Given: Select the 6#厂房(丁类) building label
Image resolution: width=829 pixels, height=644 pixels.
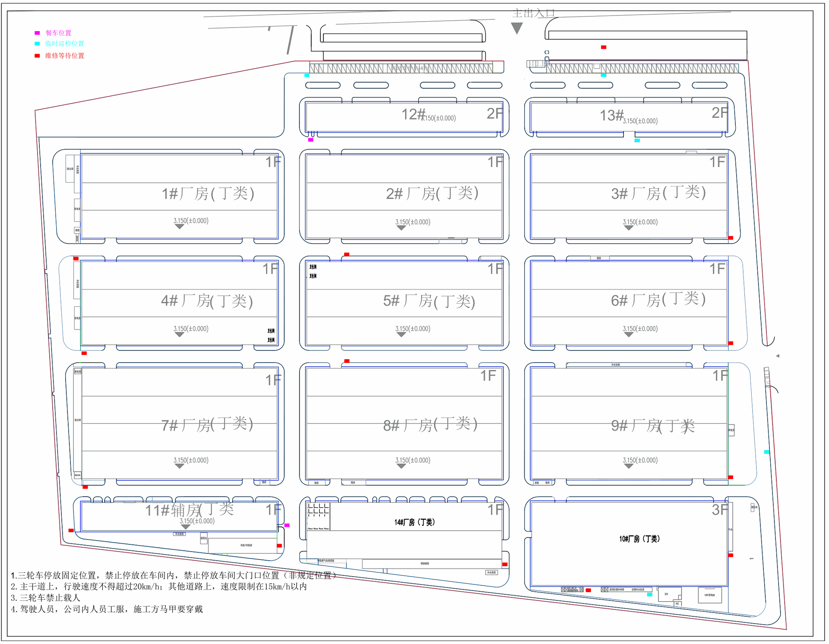Looking at the screenshot, I should [x=658, y=300].
